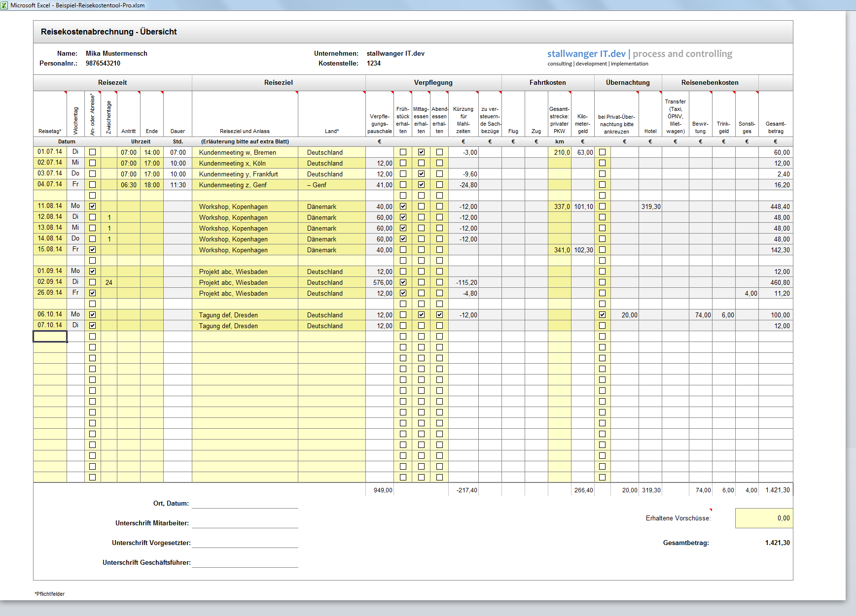856x616 pixels.
Task: Select the Kostenstelle value 1234
Action: pos(374,63)
